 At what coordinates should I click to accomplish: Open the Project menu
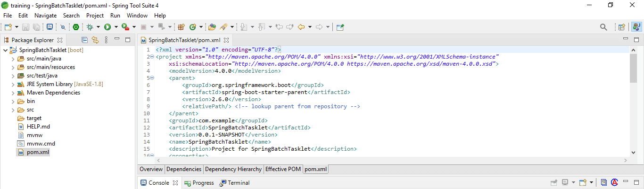click(95, 16)
